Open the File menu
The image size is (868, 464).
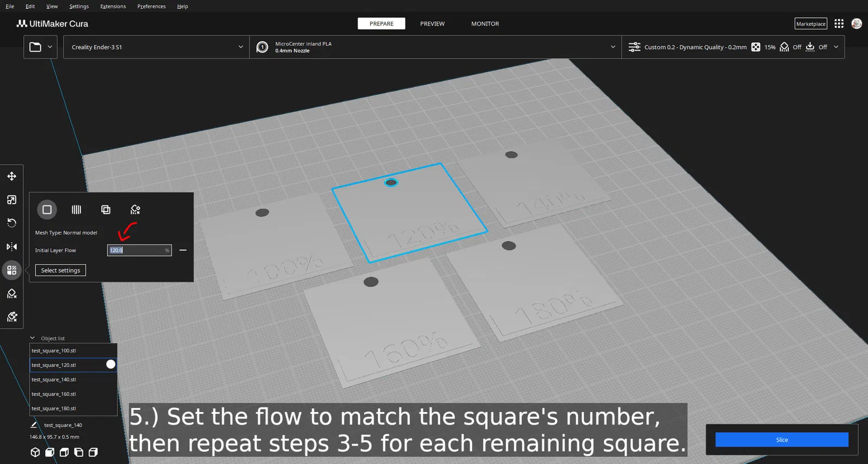point(10,7)
